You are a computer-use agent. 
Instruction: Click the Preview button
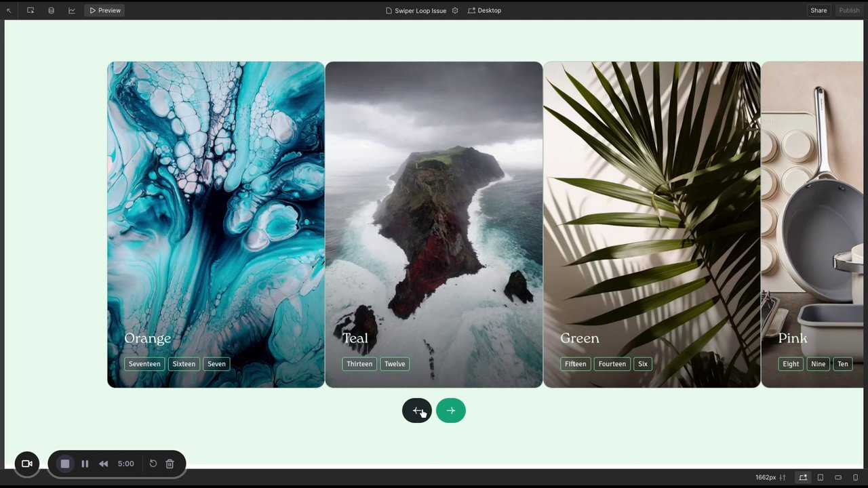(105, 10)
